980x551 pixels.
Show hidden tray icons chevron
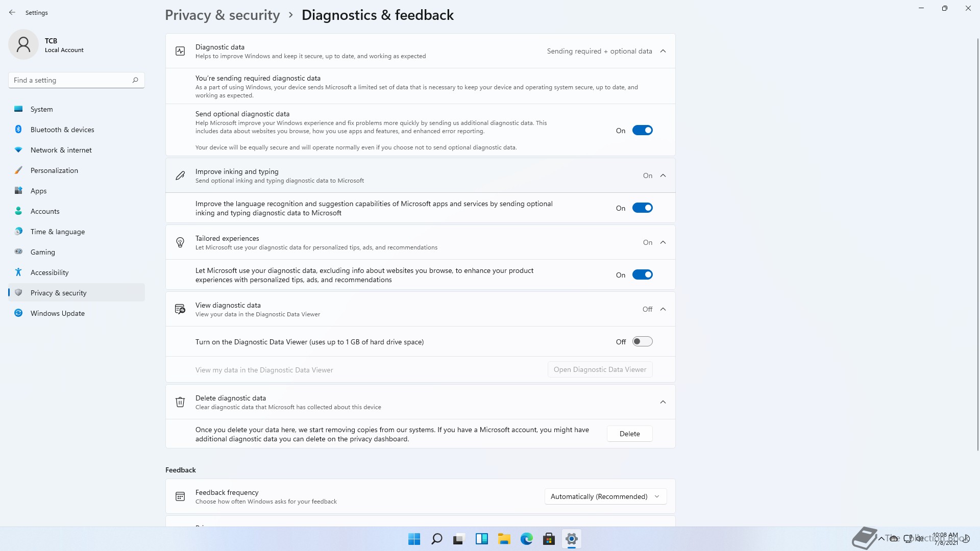881,538
